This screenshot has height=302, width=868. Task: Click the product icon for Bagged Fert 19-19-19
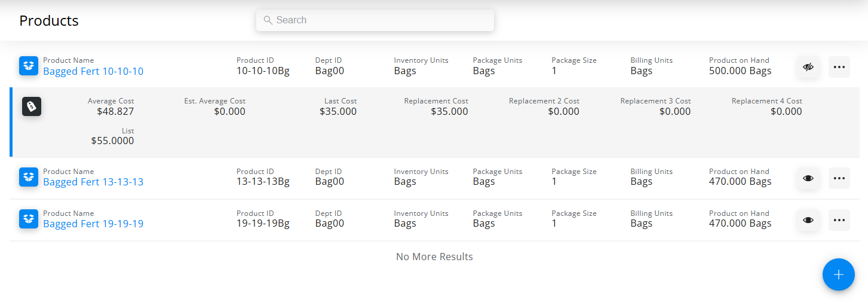(29, 219)
